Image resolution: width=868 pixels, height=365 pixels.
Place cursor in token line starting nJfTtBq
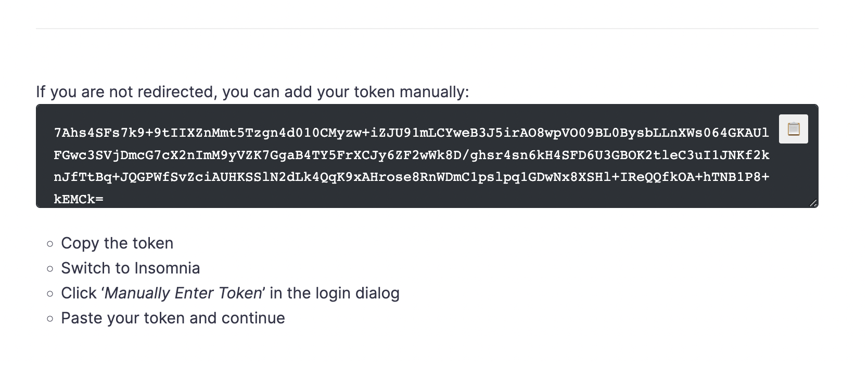(411, 177)
